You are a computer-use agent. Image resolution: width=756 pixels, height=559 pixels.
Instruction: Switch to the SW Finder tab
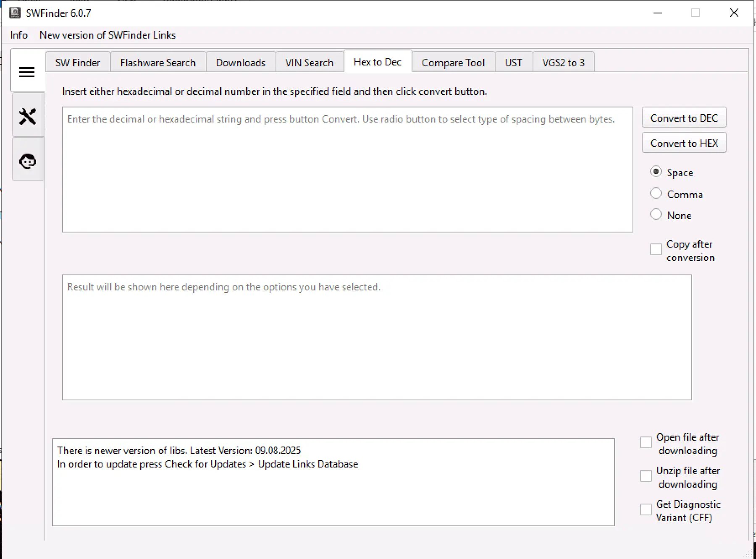[78, 63]
